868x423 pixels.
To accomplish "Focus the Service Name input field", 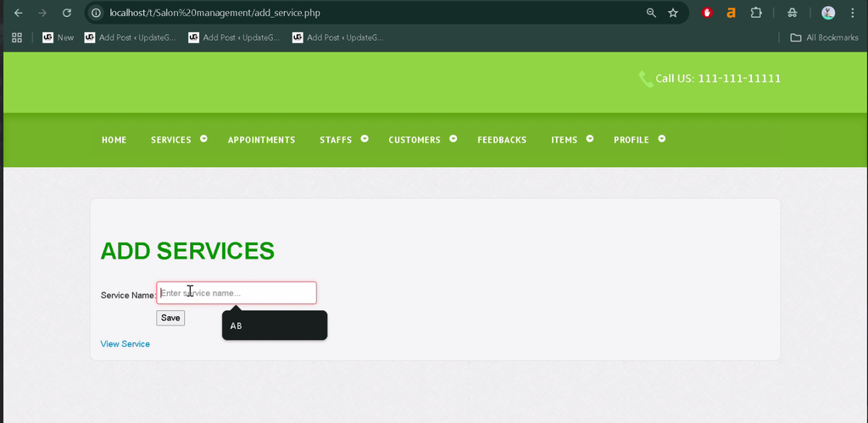I will tap(236, 293).
